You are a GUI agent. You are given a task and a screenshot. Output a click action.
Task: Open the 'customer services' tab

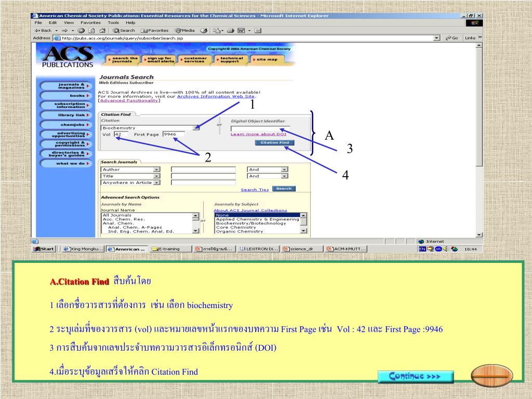coord(195,60)
